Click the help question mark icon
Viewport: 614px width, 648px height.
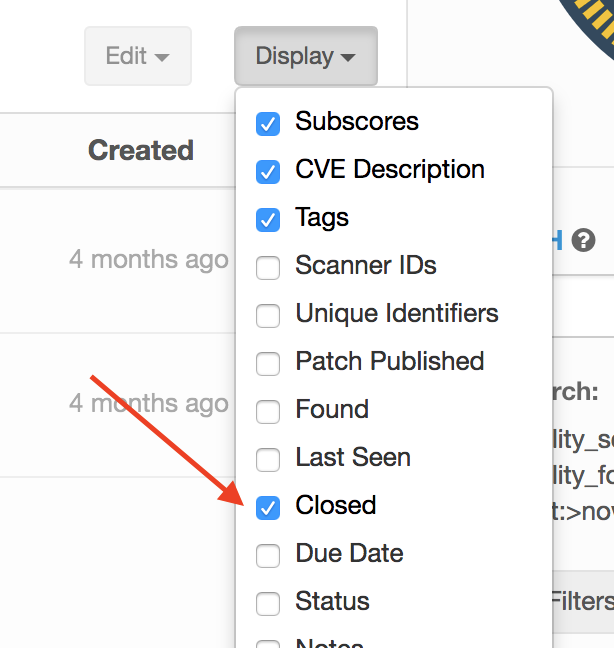point(584,240)
